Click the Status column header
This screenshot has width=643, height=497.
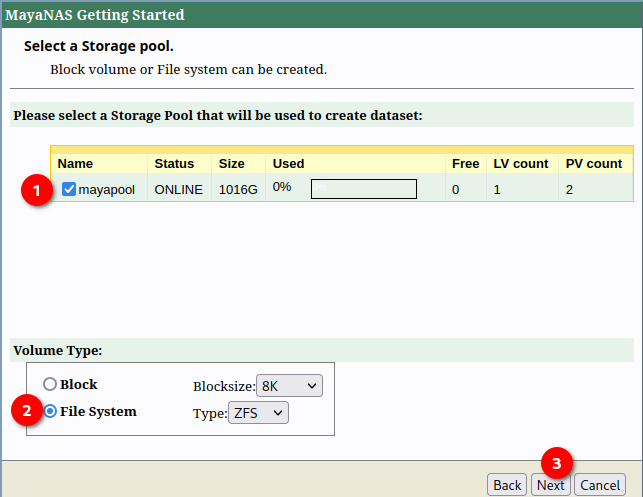pyautogui.click(x=174, y=163)
